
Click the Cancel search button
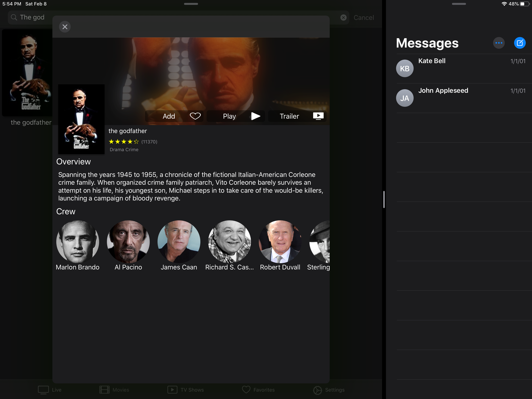pyautogui.click(x=363, y=18)
